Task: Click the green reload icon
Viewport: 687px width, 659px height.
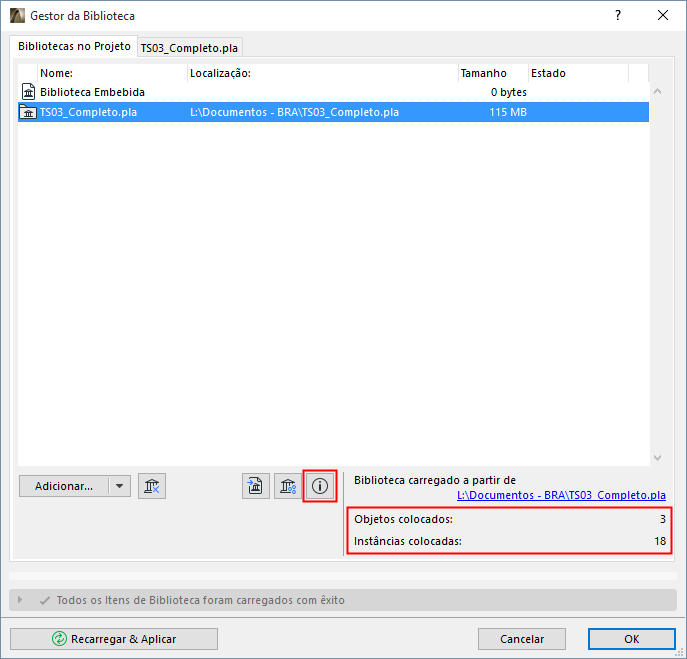Action: tap(59, 639)
